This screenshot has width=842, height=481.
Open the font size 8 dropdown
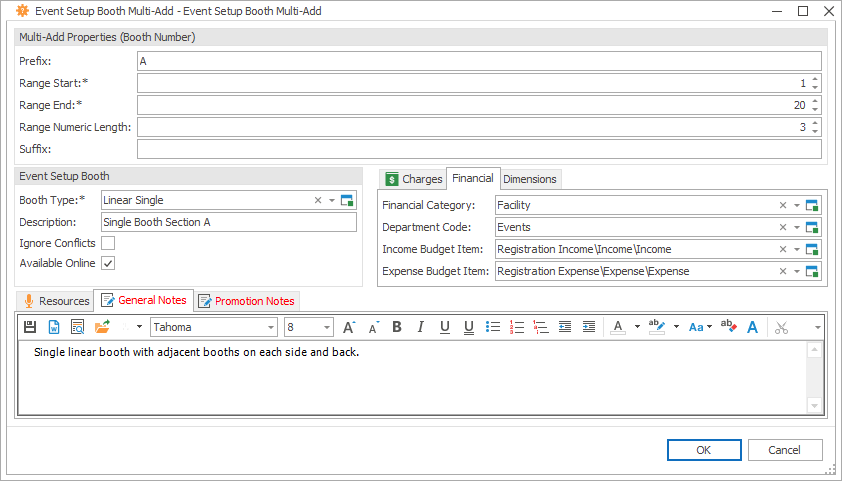(327, 327)
